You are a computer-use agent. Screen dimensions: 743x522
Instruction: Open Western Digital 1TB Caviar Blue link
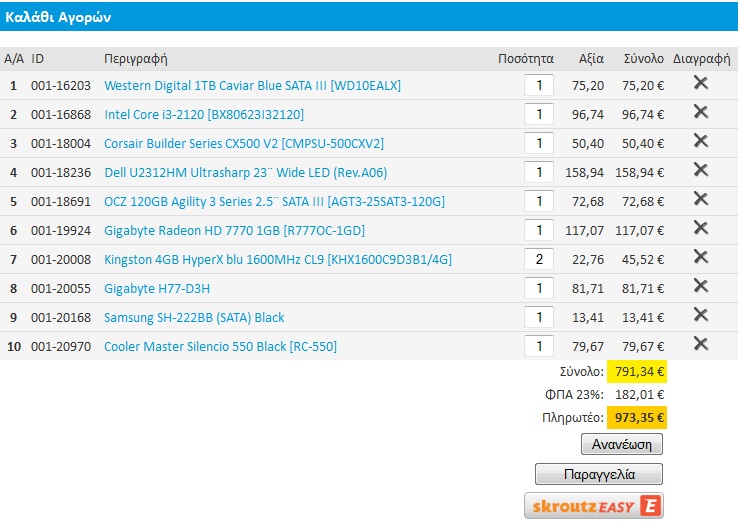pos(253,86)
